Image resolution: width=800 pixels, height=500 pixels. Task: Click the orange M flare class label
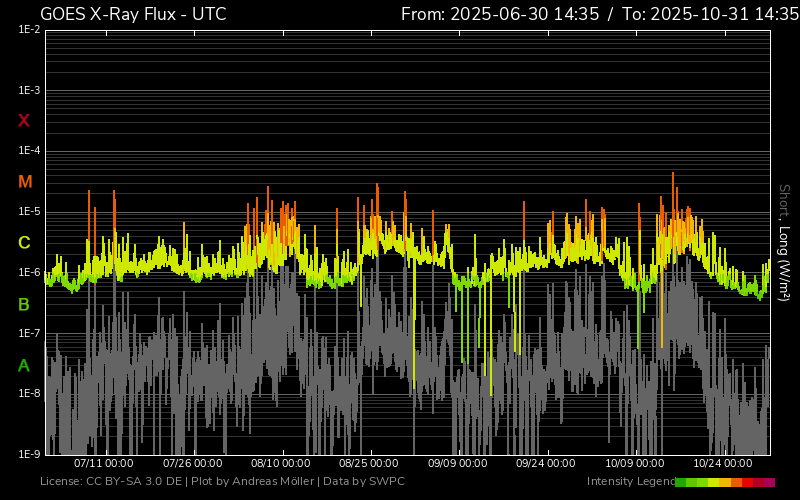click(25, 182)
